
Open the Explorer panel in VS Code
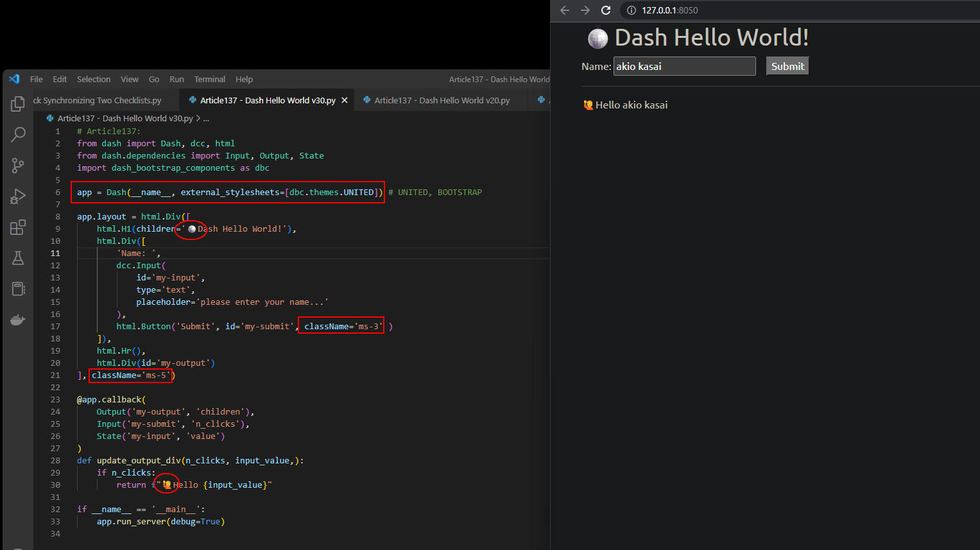pos(18,103)
